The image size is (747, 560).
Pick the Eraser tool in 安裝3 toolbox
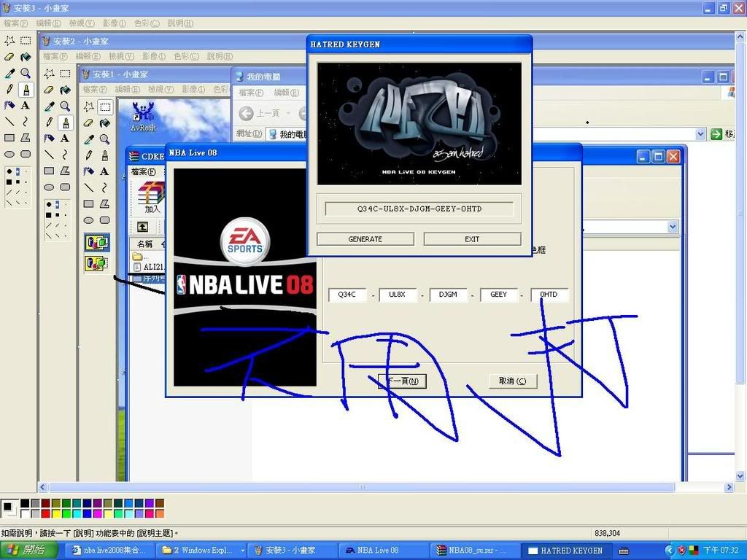coord(9,57)
